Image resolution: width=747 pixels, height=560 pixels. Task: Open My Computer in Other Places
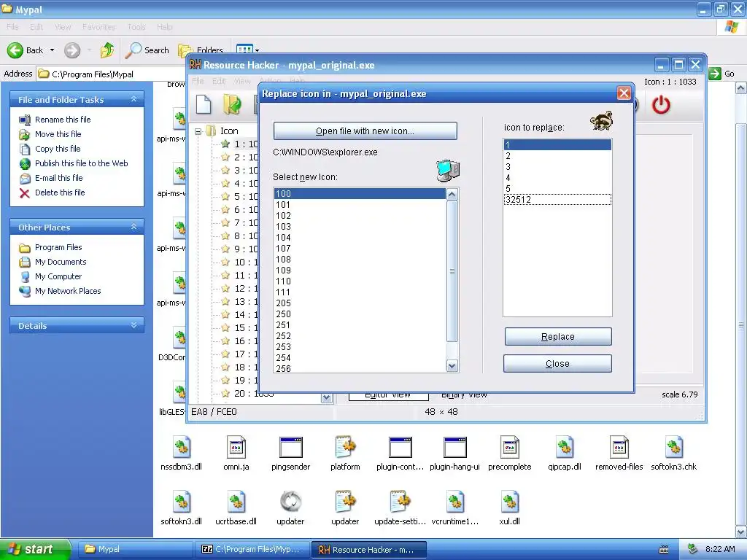(x=58, y=276)
